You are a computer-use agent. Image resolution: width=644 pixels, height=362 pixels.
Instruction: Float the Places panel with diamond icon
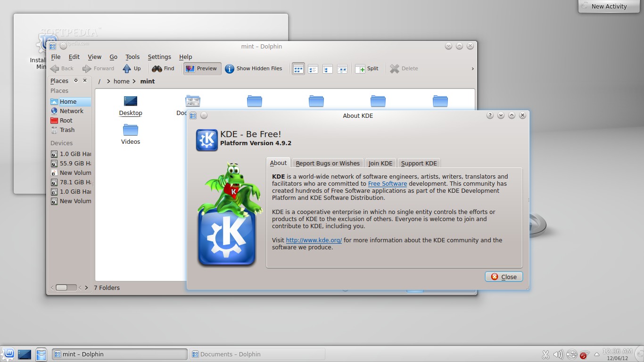tap(76, 81)
